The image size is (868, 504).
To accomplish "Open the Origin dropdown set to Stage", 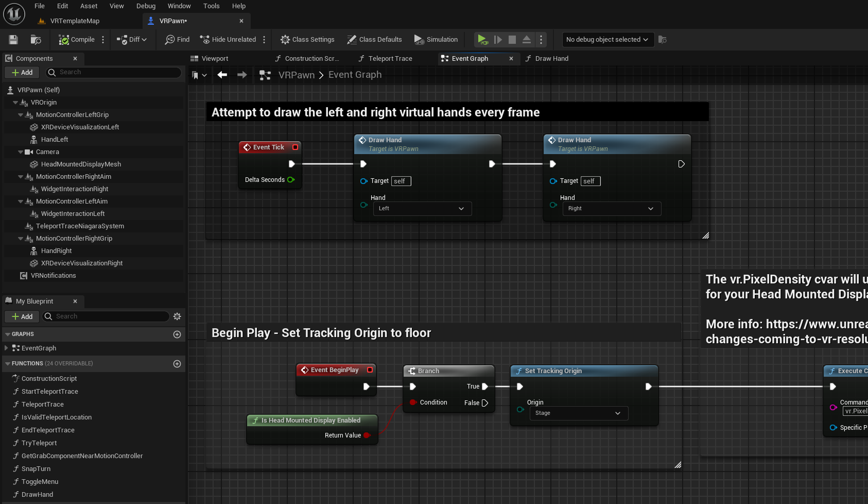I will point(579,413).
